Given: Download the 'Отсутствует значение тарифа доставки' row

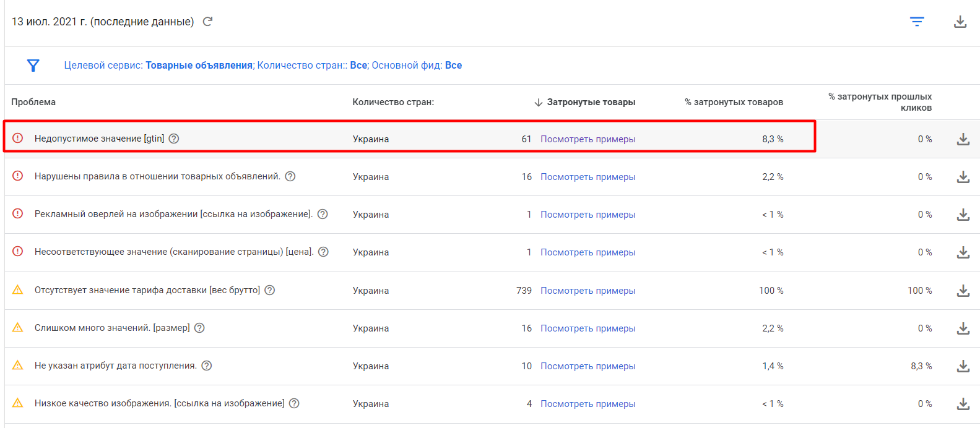Looking at the screenshot, I should click(x=963, y=291).
